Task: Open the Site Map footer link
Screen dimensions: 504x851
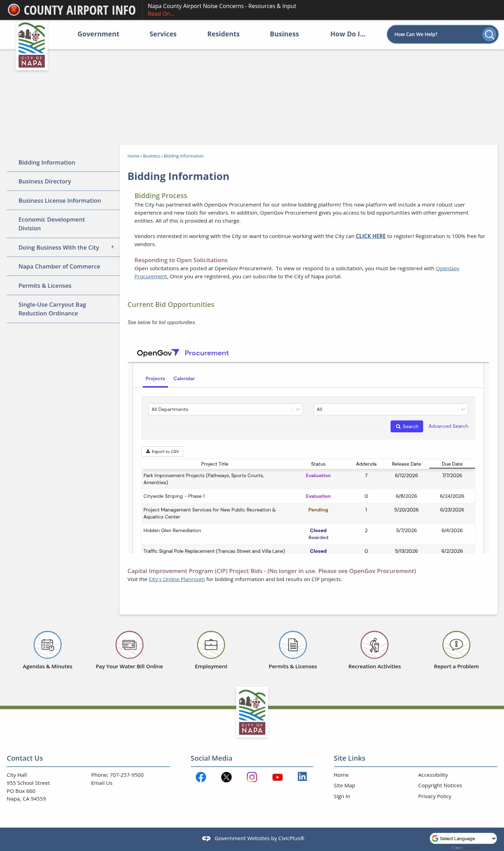Action: 344,786
